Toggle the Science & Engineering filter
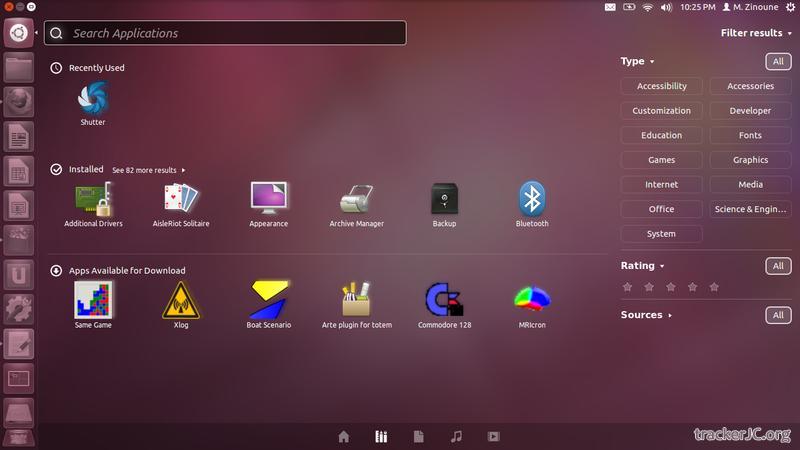Viewport: 800px width, 450px height. [750, 209]
